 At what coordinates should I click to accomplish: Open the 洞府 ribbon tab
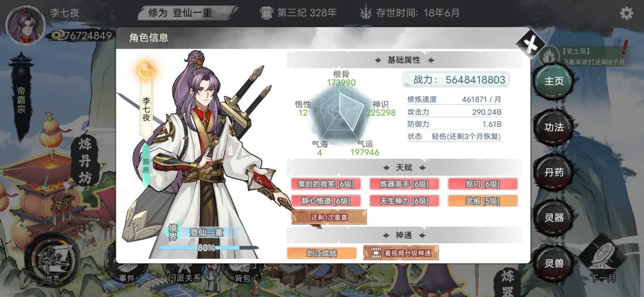tap(146, 165)
